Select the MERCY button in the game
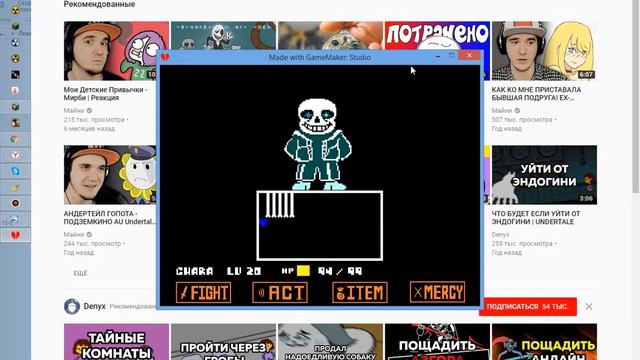This screenshot has height=360, width=640. (437, 292)
